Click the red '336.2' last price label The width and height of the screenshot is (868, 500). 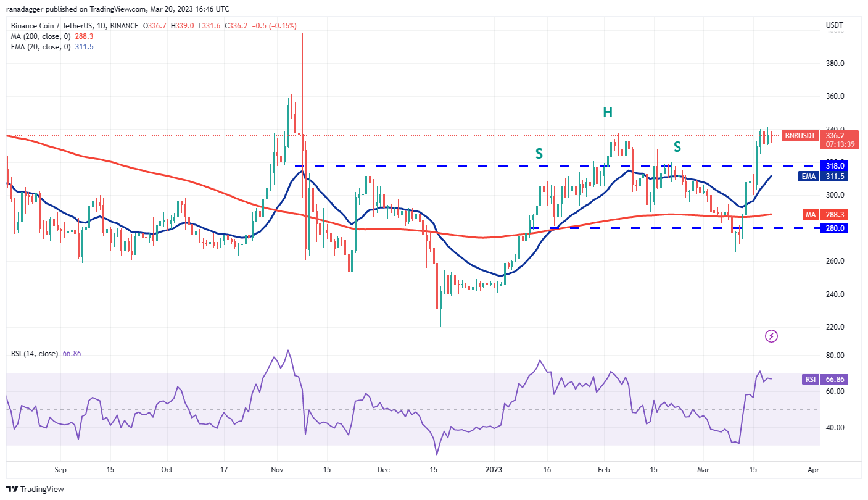[x=836, y=136]
